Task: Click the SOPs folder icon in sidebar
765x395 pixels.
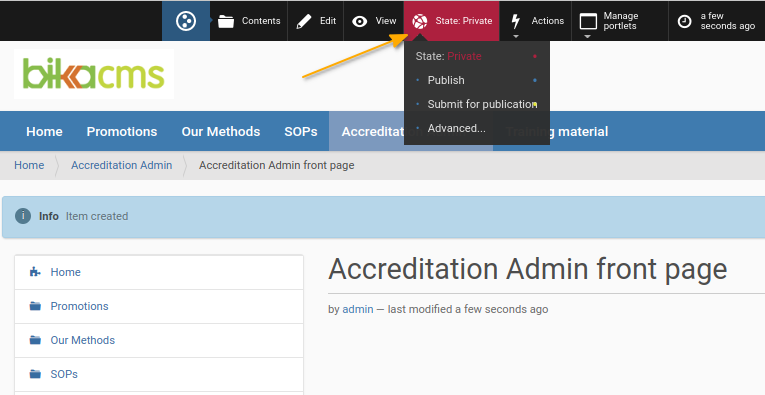Action: pyautogui.click(x=35, y=374)
